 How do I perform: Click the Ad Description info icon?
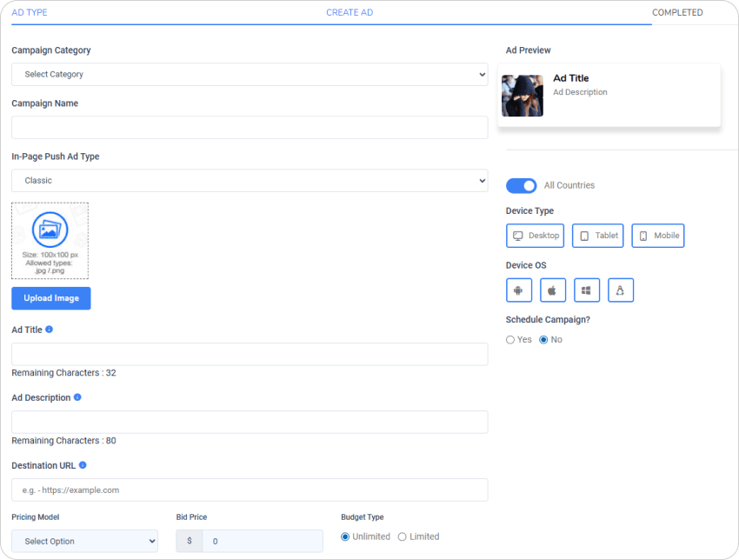coord(77,397)
